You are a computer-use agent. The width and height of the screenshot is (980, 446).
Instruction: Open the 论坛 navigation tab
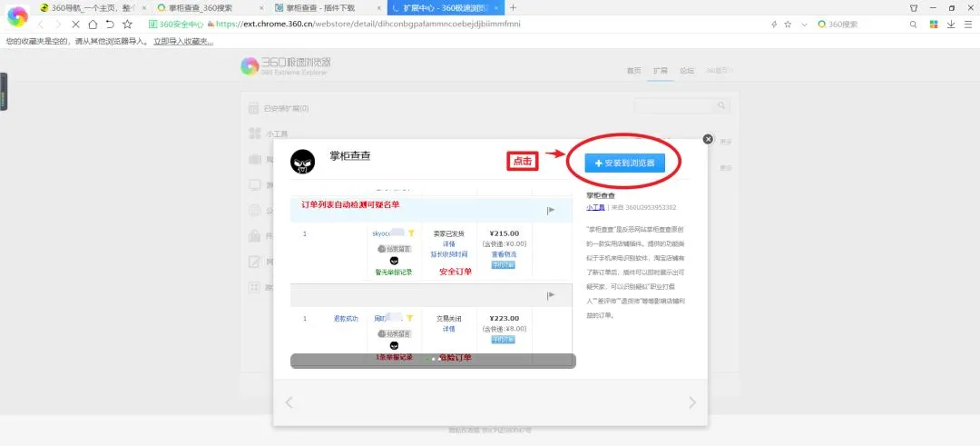tap(687, 71)
